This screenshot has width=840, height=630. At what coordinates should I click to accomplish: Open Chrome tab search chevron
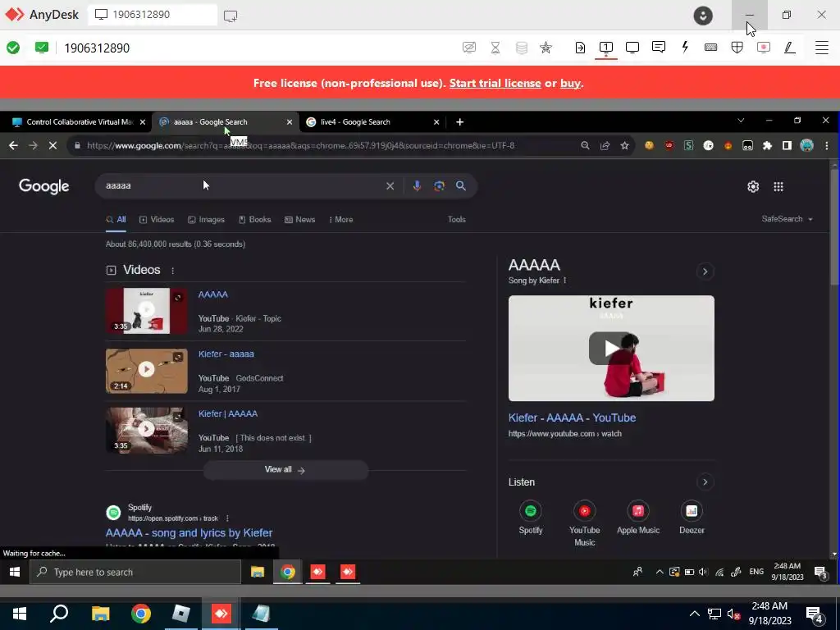[741, 121]
